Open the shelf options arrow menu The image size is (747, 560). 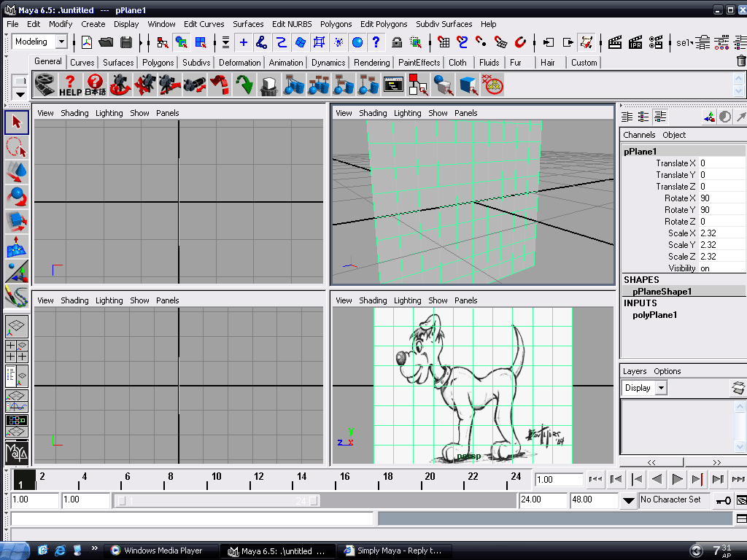20,94
